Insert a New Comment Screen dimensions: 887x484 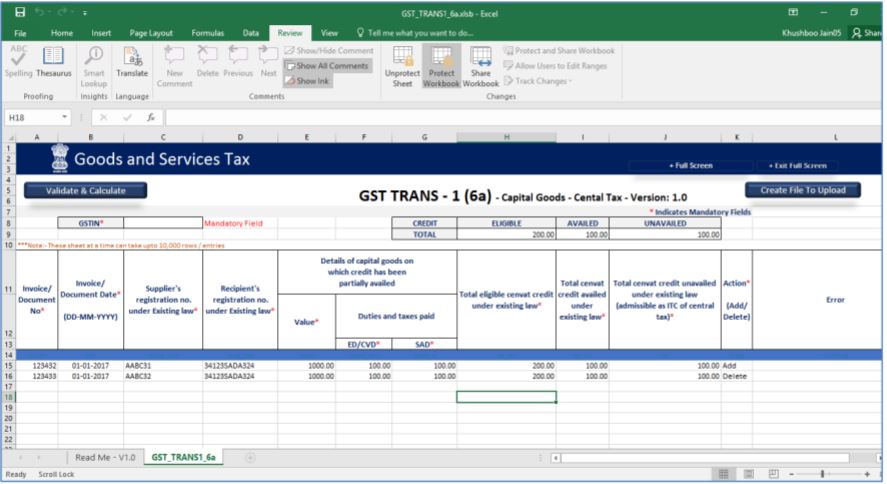click(174, 66)
